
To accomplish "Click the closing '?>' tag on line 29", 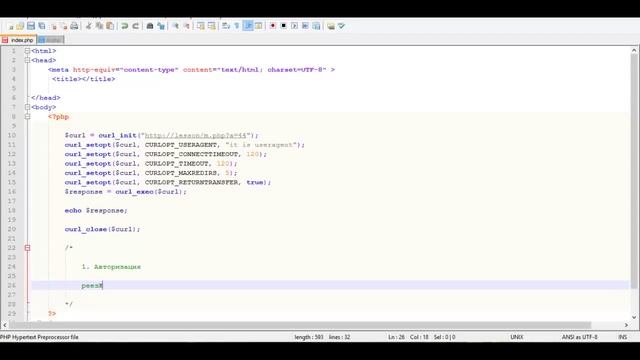I will coord(52,314).
